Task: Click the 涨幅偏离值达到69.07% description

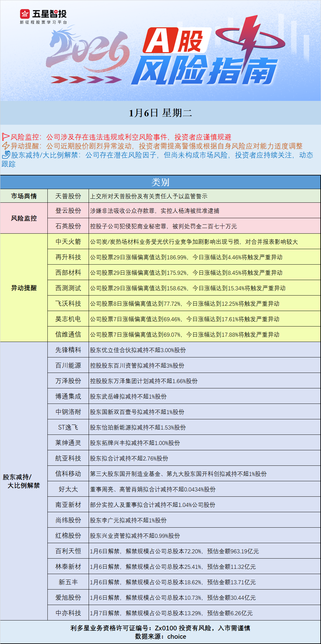Action: coord(185,335)
